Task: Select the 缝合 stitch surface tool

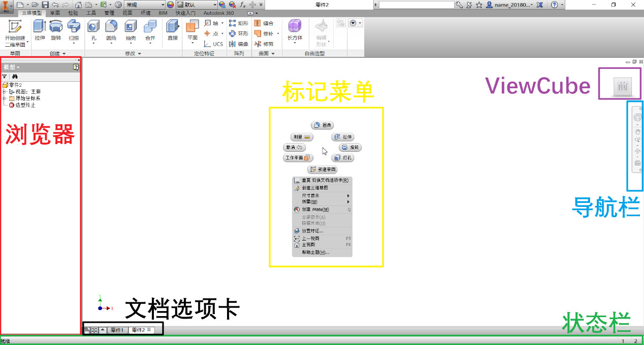Action: (x=264, y=23)
